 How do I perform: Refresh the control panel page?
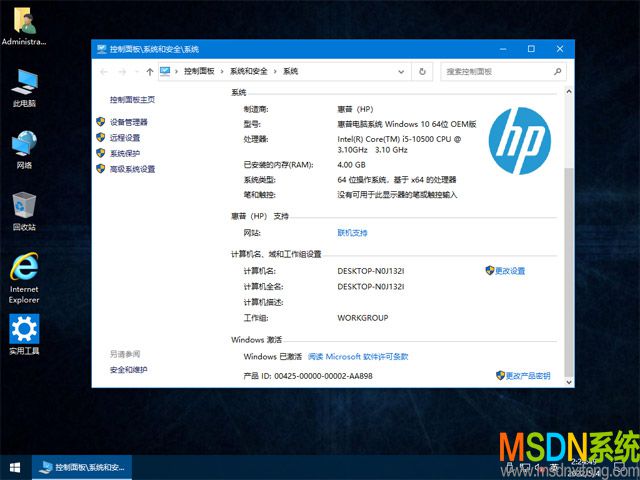pyautogui.click(x=422, y=72)
